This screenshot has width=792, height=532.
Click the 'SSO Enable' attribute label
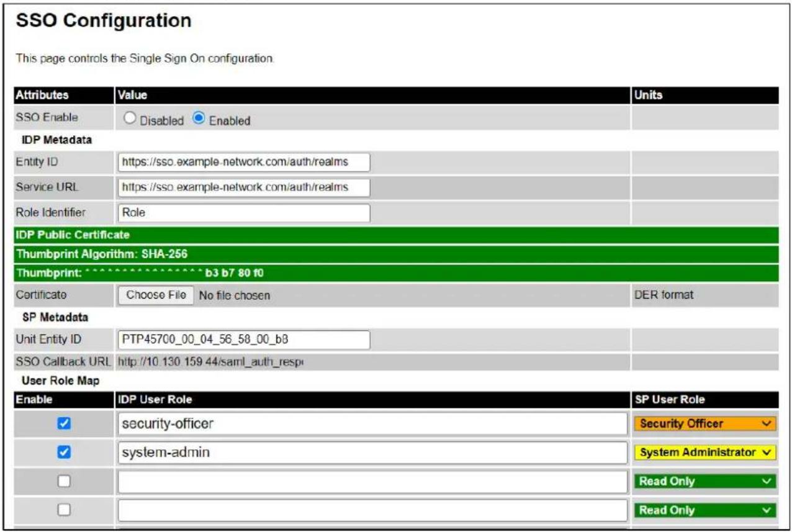[47, 117]
